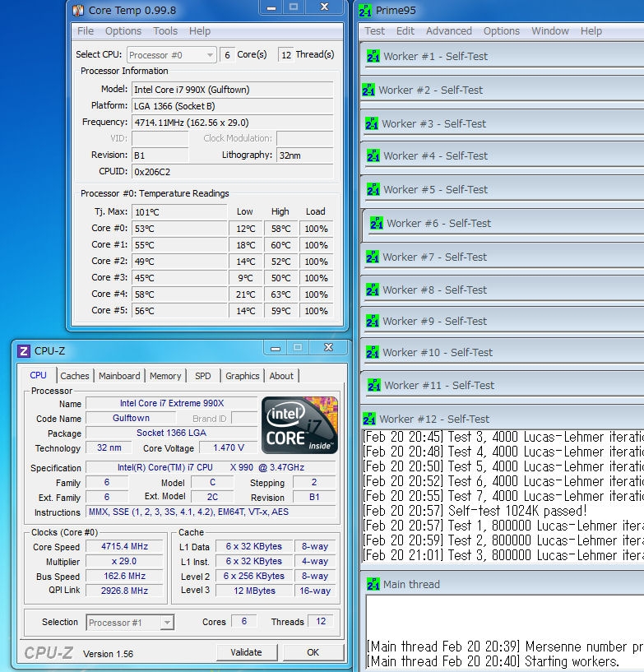Image resolution: width=644 pixels, height=672 pixels.
Task: Click the Worker #12 Self-Test window icon
Action: (x=369, y=419)
